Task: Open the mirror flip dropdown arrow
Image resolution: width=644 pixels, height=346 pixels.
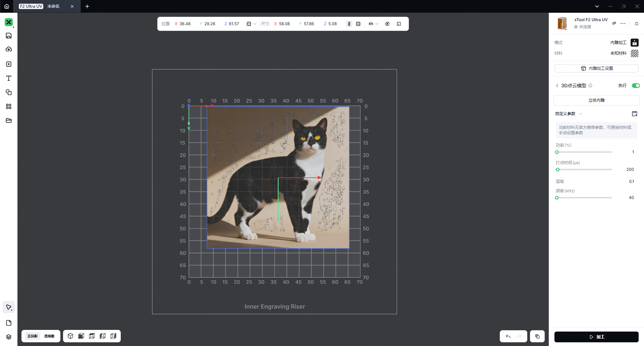Action: [377, 24]
